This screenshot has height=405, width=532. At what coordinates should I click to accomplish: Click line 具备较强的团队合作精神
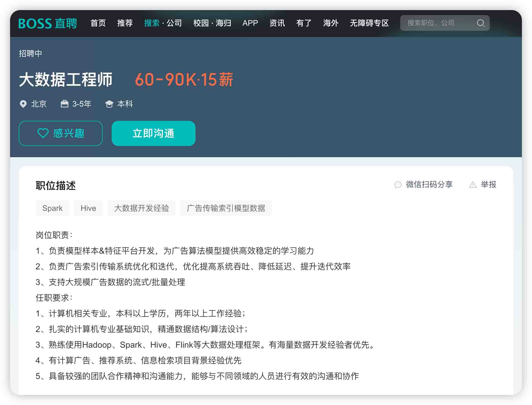pyautogui.click(x=197, y=376)
